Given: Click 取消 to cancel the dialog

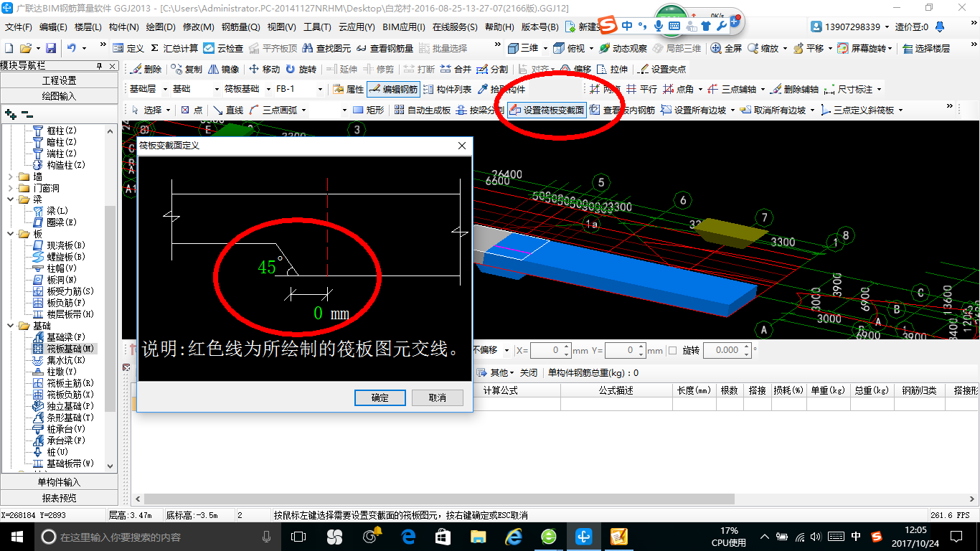Looking at the screenshot, I should (437, 397).
